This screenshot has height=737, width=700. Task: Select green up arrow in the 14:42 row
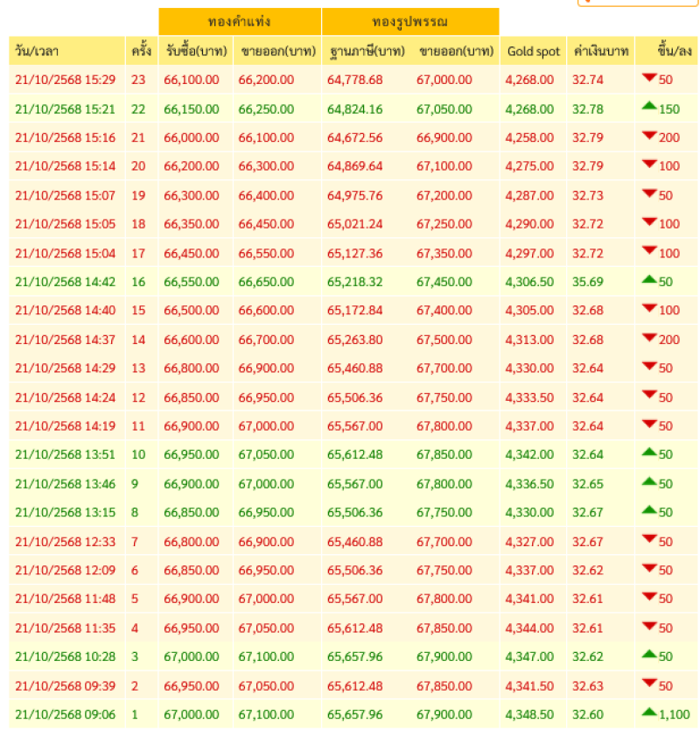click(x=649, y=280)
